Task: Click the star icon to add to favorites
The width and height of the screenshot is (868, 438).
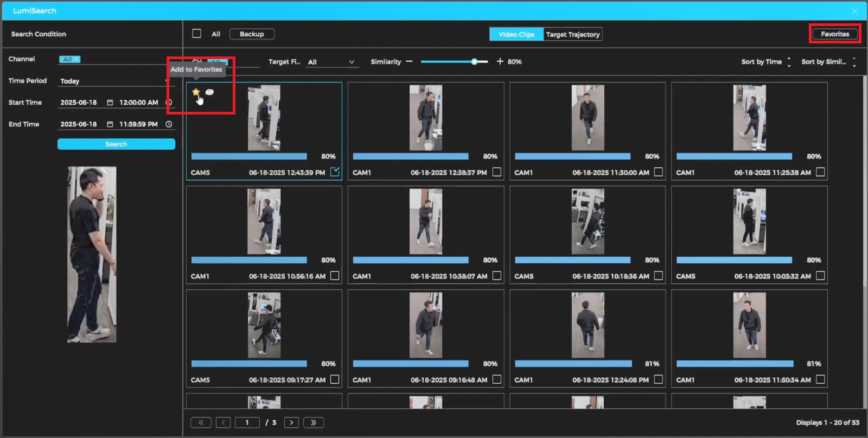Action: 196,92
